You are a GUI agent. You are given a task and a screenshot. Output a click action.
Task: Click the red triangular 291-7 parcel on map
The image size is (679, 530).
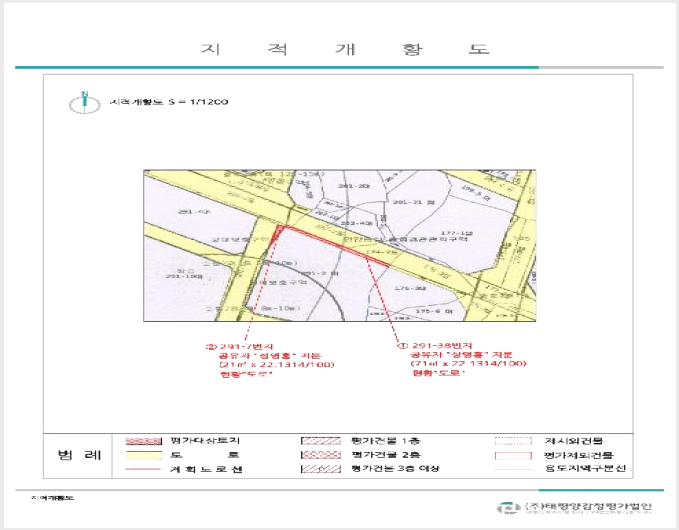click(278, 233)
